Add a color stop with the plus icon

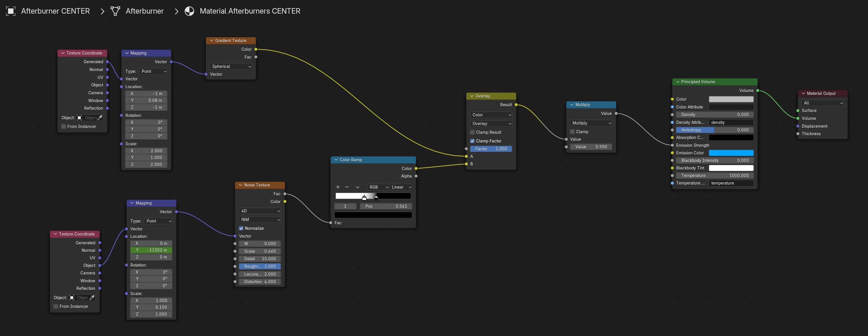338,187
